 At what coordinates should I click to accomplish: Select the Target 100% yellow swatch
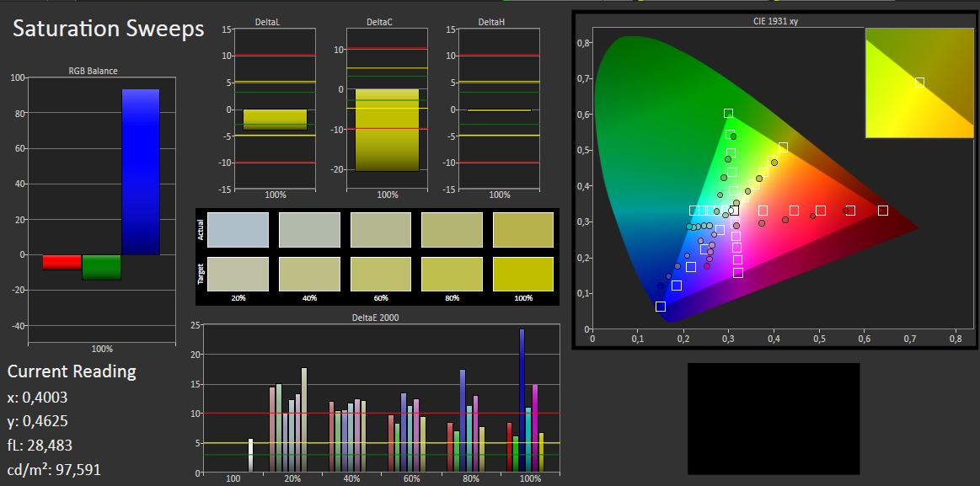[523, 275]
